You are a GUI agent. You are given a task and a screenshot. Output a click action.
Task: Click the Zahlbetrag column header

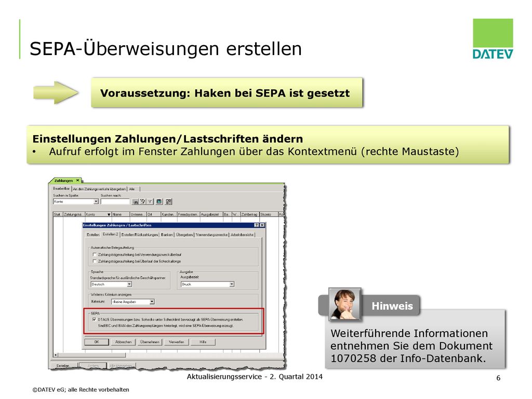tap(250, 215)
